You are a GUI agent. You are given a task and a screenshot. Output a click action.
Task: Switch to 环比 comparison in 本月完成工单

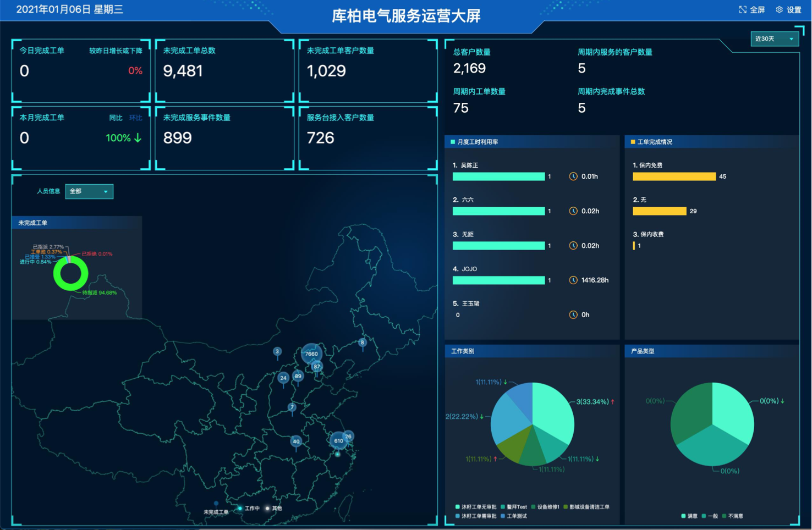coord(135,118)
